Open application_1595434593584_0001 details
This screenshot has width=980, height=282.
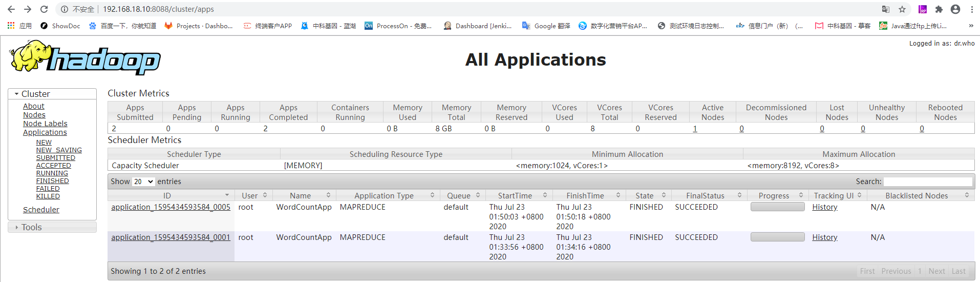point(171,237)
